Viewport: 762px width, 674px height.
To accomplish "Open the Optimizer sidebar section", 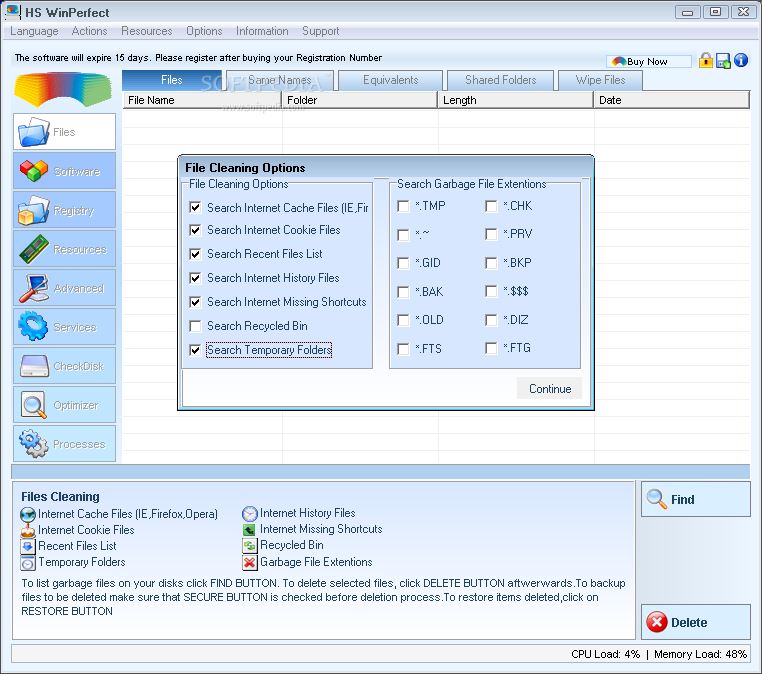I will coord(64,405).
